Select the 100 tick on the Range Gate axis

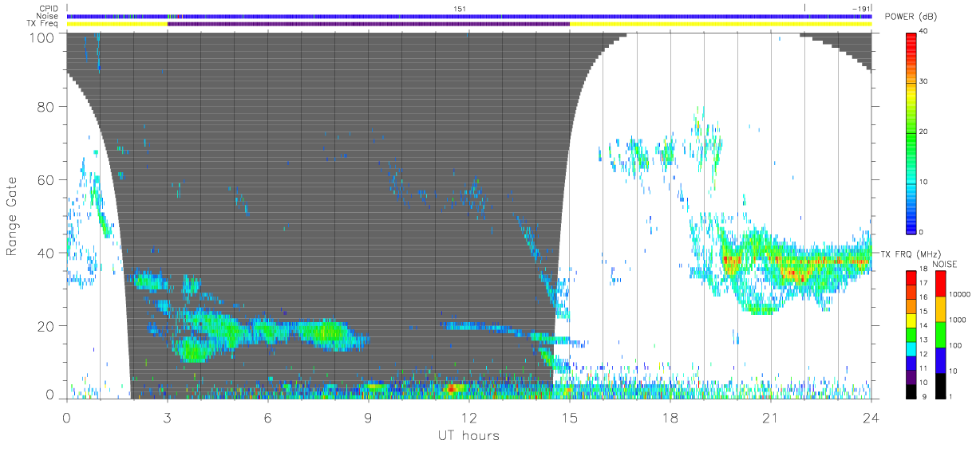(43, 37)
